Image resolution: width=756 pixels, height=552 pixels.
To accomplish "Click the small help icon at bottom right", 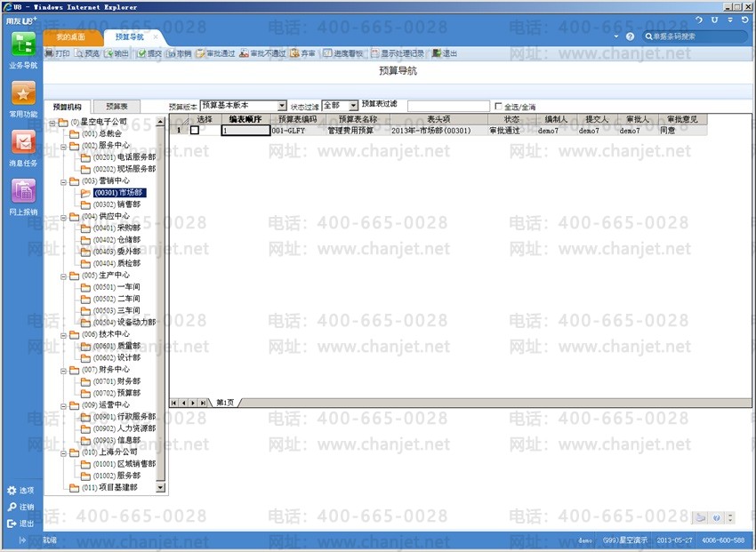I will coord(717,518).
